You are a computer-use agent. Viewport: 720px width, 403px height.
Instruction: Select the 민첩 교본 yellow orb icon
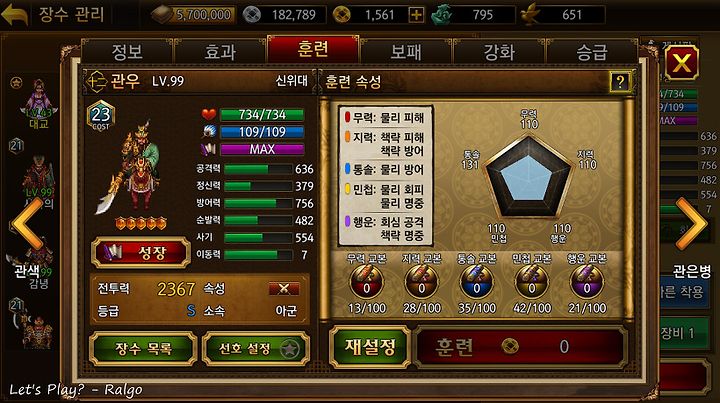click(532, 282)
